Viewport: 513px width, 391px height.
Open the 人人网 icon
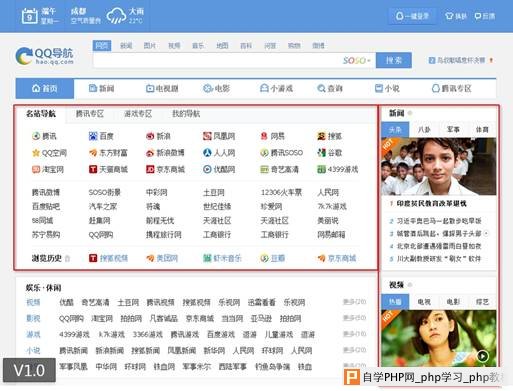(x=207, y=153)
